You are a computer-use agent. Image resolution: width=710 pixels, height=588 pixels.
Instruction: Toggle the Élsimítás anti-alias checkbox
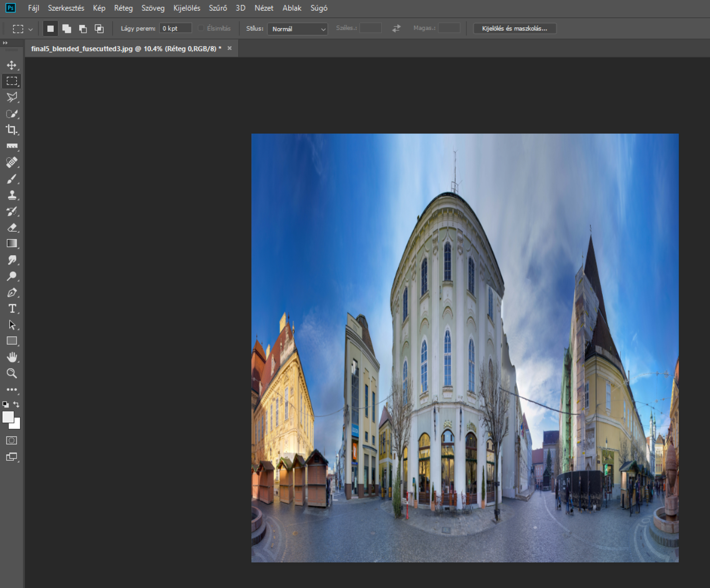[201, 28]
